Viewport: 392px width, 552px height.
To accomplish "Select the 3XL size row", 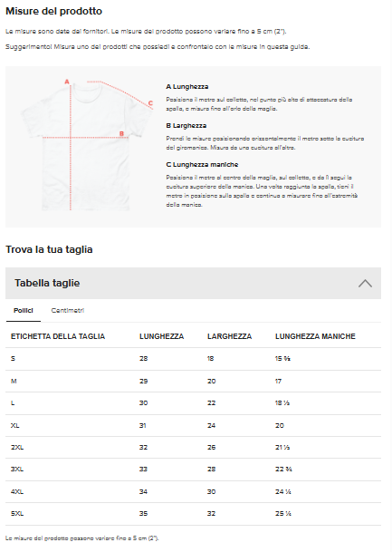I will [x=193, y=470].
